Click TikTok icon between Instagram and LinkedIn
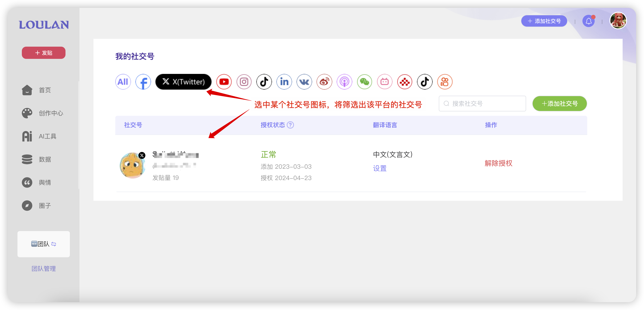Viewport: 644px width, 310px height. tap(264, 82)
